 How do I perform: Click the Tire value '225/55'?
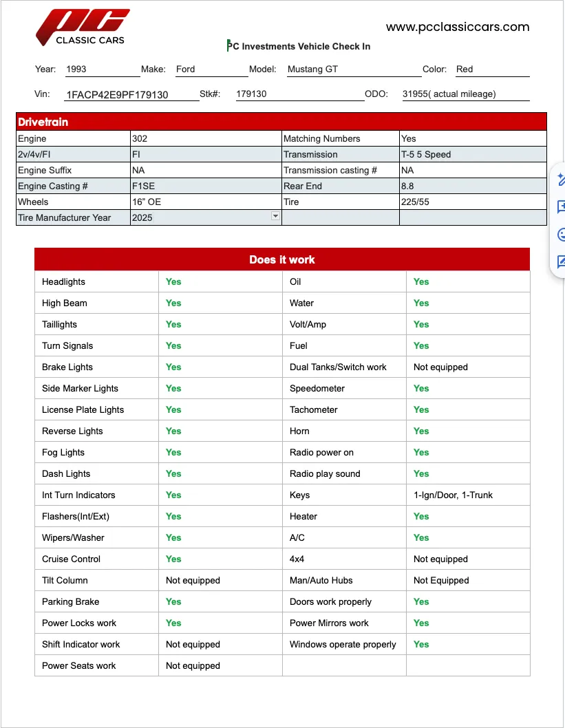[415, 202]
